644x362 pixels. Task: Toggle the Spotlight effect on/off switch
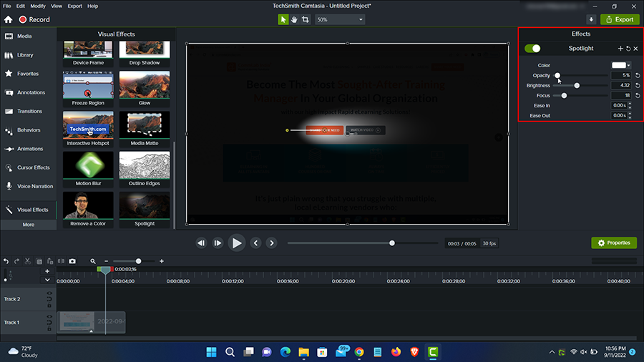[x=532, y=49]
